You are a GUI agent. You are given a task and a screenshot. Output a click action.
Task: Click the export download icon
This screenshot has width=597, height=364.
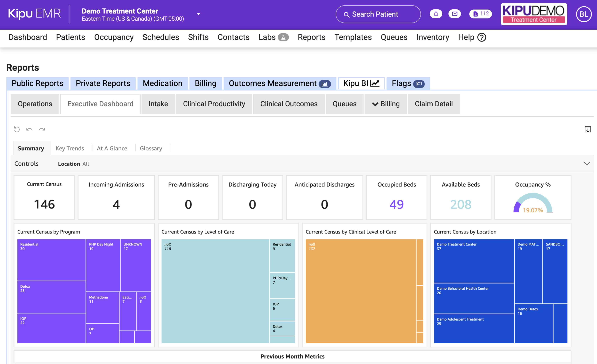(588, 129)
